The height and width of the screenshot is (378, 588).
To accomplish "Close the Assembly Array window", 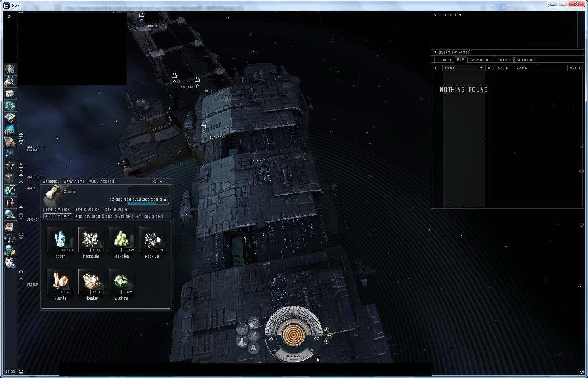I will 167,181.
